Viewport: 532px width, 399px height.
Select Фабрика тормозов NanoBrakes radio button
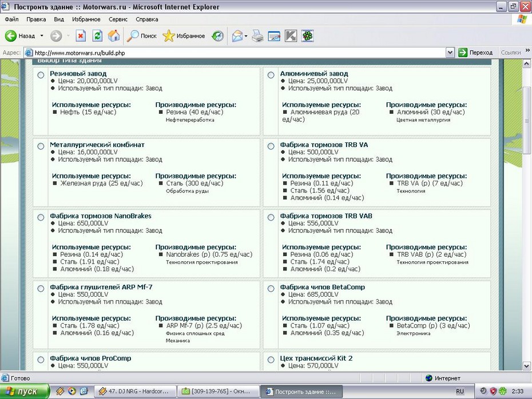[x=41, y=217]
